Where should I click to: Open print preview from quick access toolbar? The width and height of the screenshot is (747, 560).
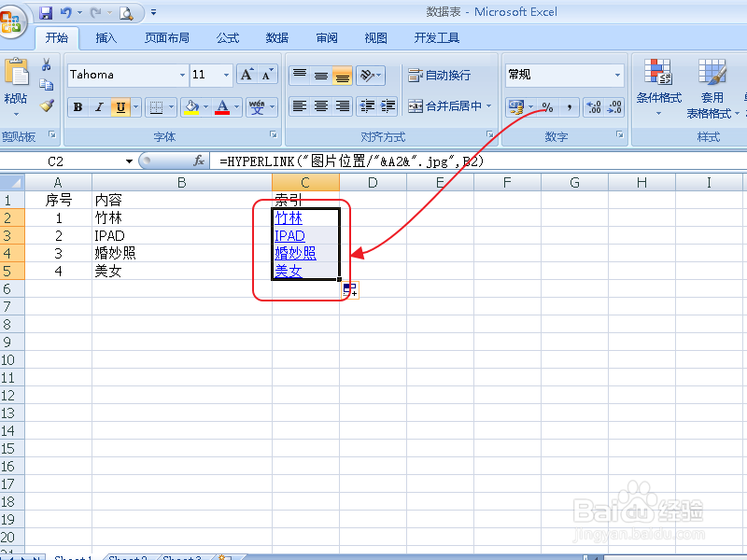click(126, 13)
